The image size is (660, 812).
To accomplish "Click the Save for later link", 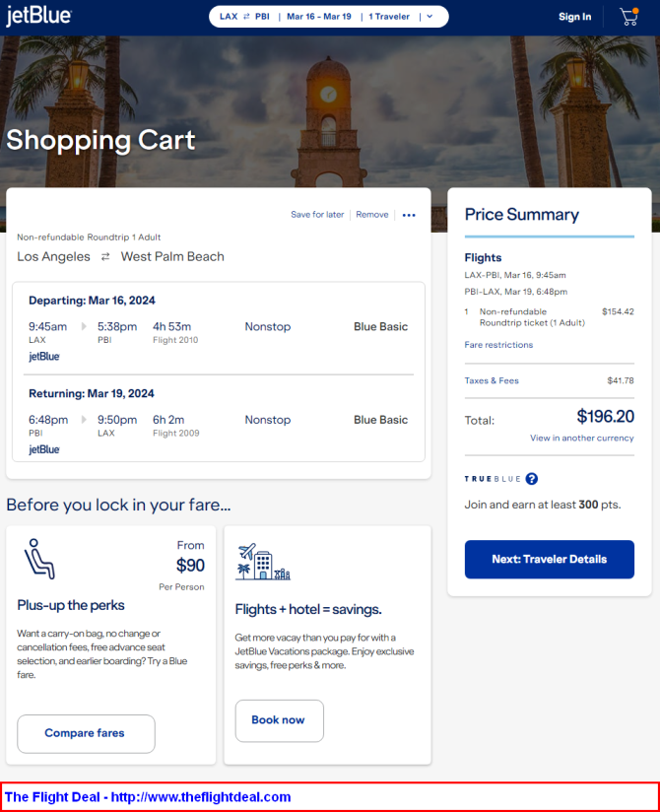I will coord(317,215).
